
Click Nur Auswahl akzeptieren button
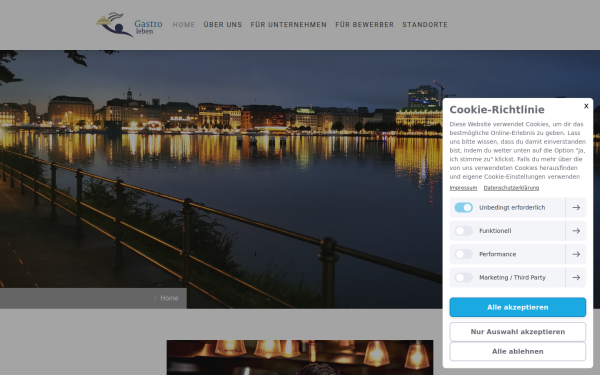(x=517, y=332)
